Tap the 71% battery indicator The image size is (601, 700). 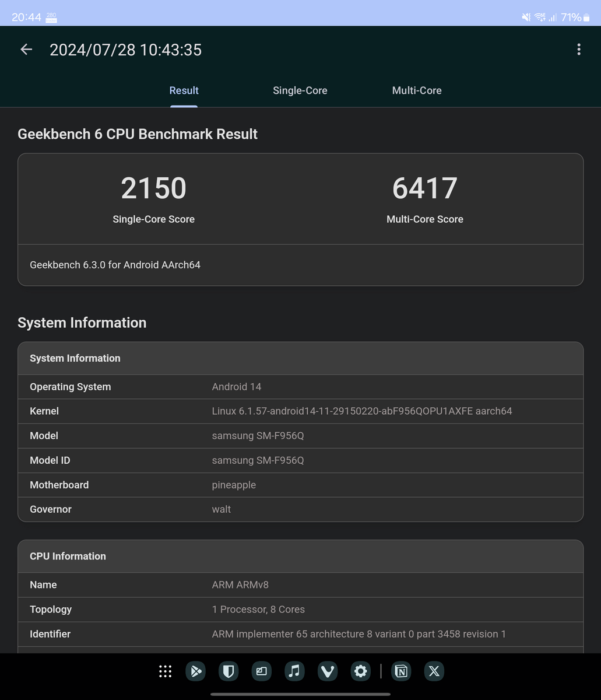(576, 17)
